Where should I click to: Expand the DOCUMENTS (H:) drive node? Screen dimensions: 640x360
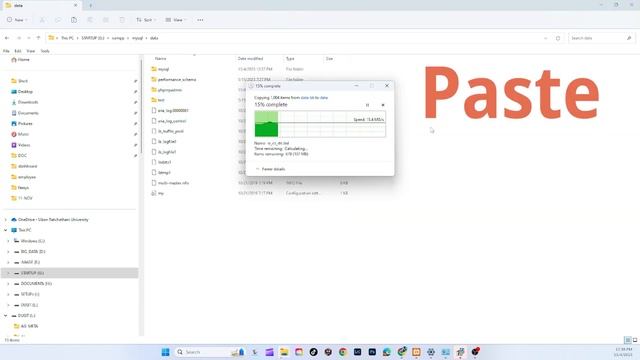(x=8, y=283)
